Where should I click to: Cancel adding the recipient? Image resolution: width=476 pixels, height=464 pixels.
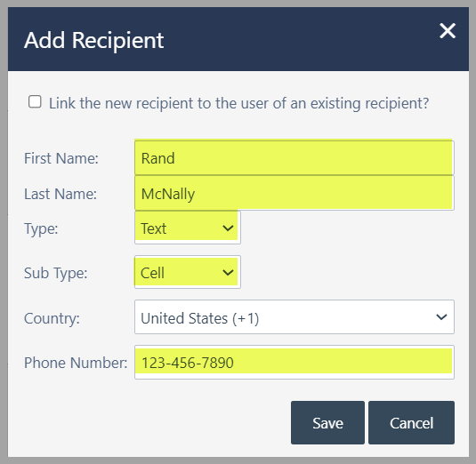click(x=411, y=423)
